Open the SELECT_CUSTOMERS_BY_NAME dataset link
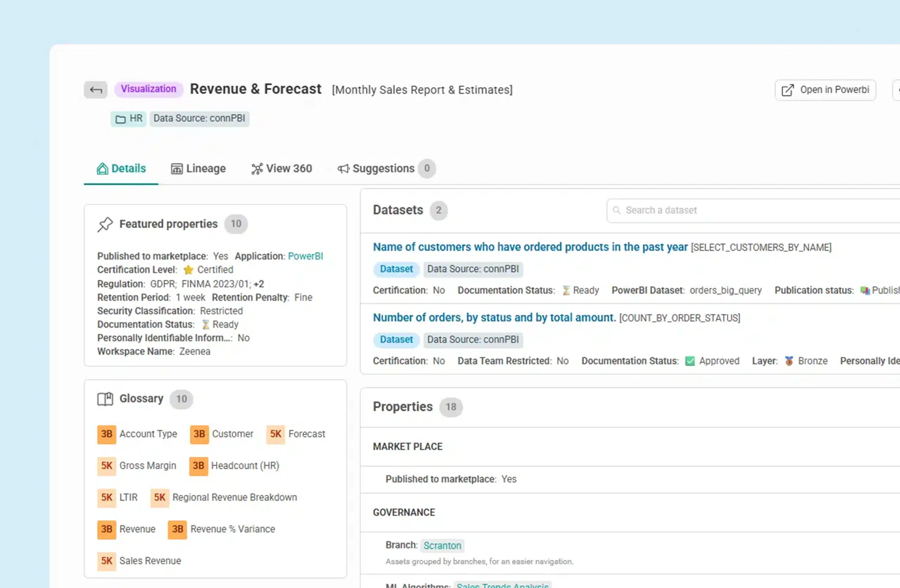The width and height of the screenshot is (900, 588). [530, 247]
